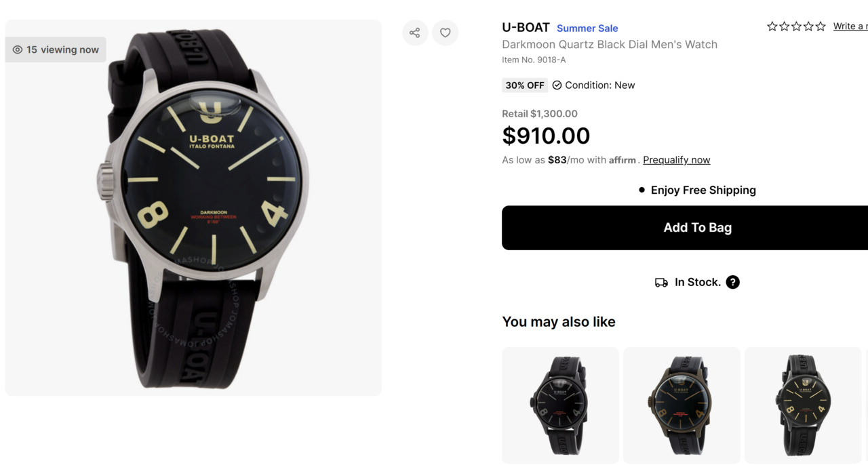This screenshot has width=868, height=465.
Task: Click the Condition checkmark icon
Action: tap(557, 85)
